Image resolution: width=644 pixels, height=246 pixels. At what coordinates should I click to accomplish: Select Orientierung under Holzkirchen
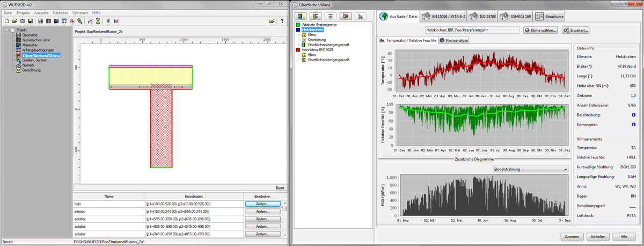pos(317,40)
